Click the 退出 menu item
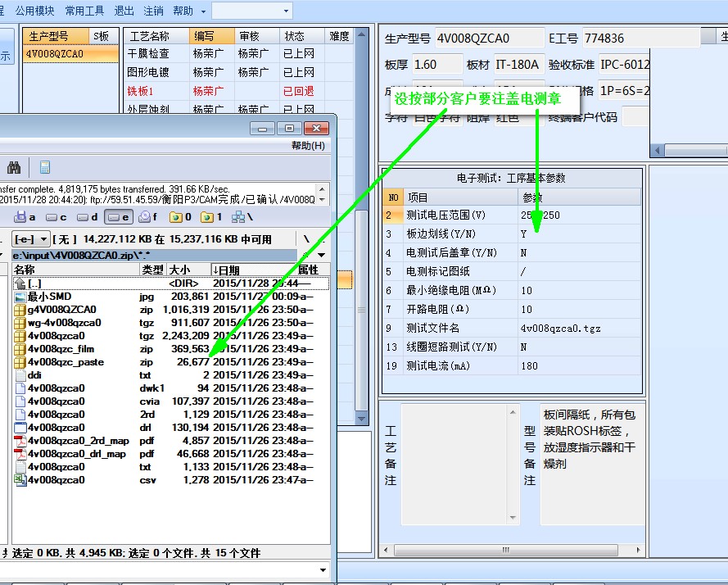This screenshot has width=728, height=585. (x=124, y=11)
